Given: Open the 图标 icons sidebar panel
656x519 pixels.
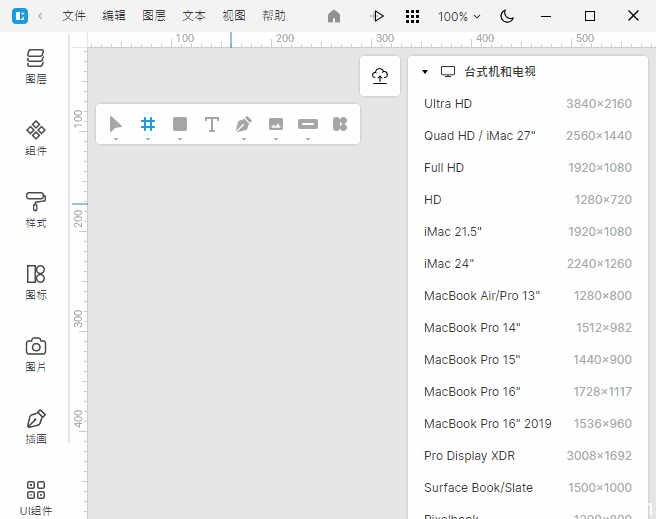Looking at the screenshot, I should (x=36, y=281).
